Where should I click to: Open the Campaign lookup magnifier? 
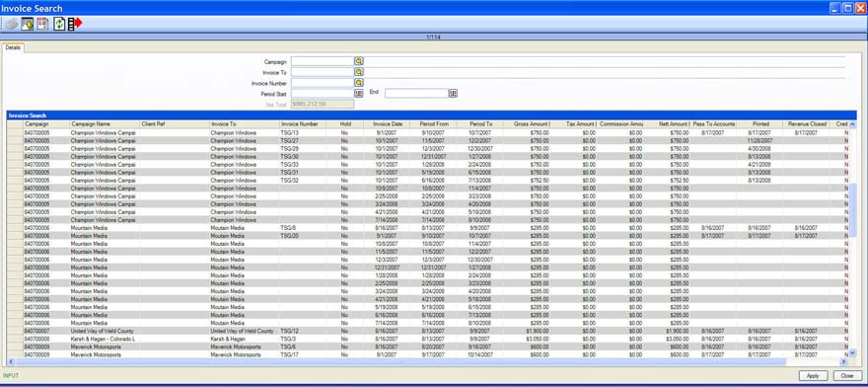pos(359,61)
